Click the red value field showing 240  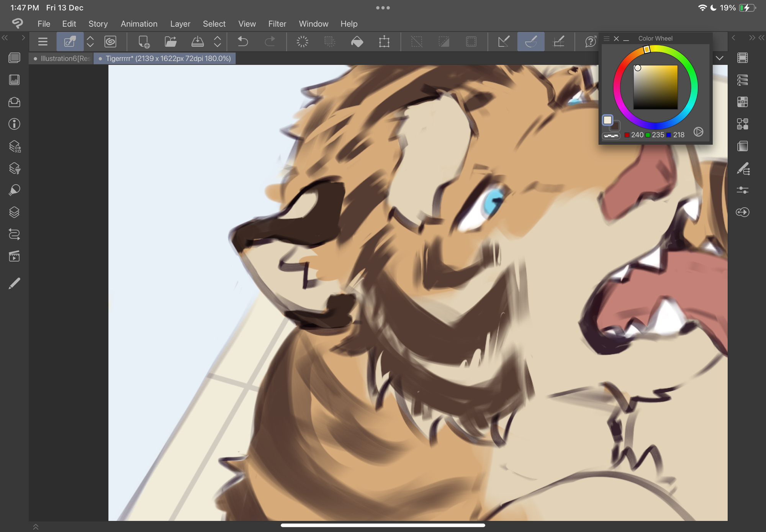pyautogui.click(x=637, y=135)
